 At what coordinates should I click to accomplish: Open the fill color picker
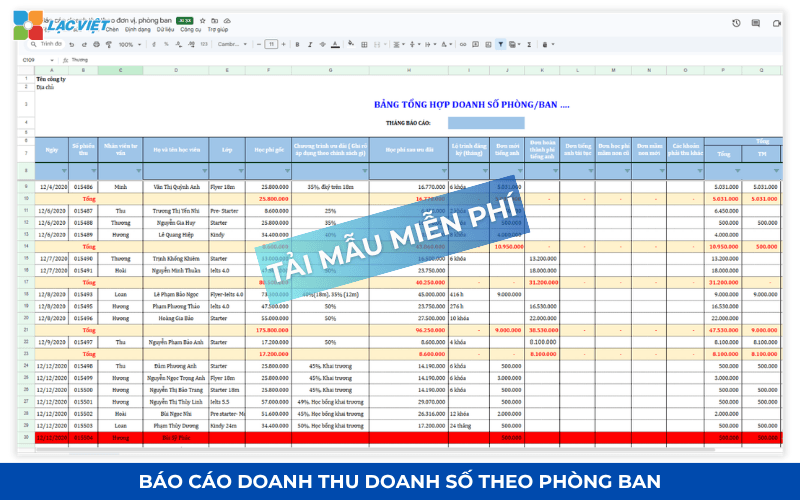351,44
